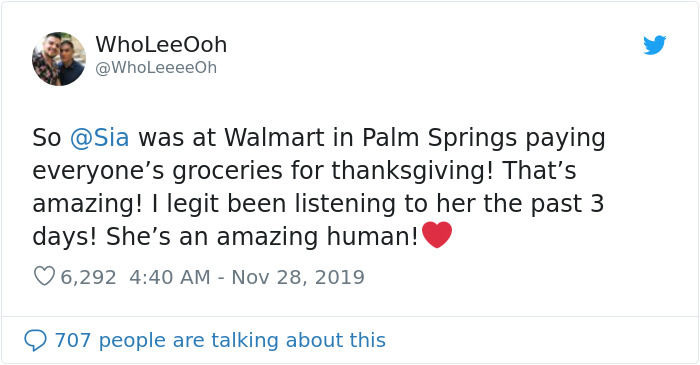Follow the @Sia mention link
Screen dimensions: 700x365
(x=100, y=137)
